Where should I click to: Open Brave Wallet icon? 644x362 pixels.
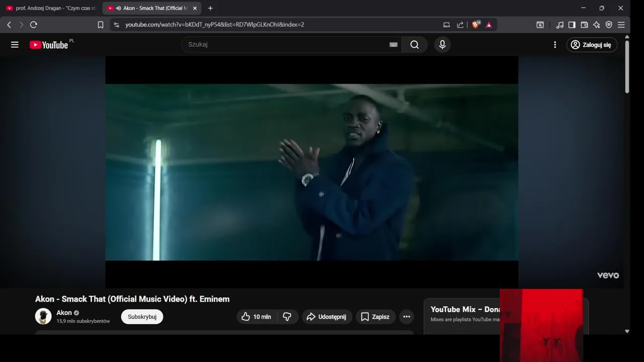(584, 25)
